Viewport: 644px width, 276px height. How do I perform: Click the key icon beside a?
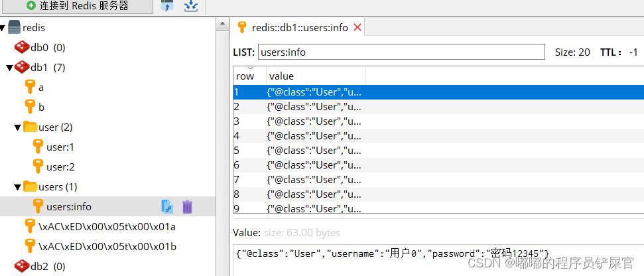pyautogui.click(x=30, y=87)
